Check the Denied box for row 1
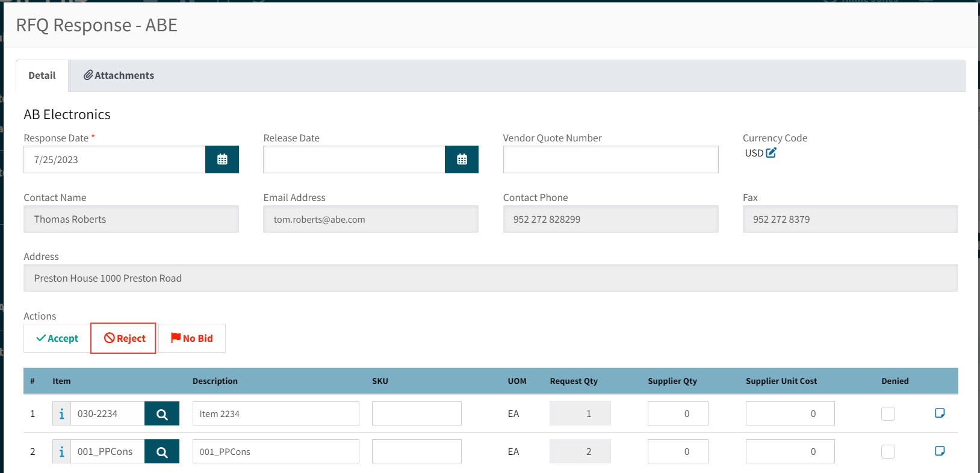Image resolution: width=980 pixels, height=473 pixels. (888, 414)
